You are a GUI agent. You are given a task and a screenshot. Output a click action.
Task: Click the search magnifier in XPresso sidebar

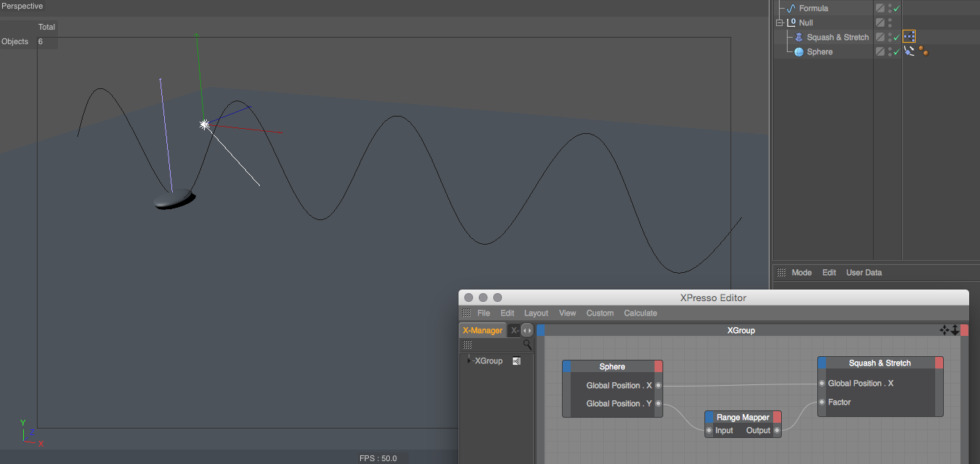click(x=527, y=345)
